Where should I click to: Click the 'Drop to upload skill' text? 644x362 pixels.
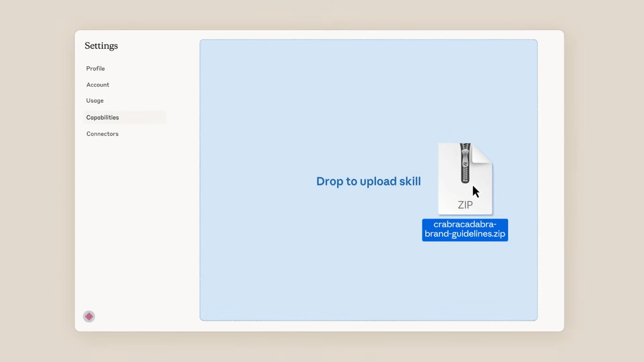368,181
